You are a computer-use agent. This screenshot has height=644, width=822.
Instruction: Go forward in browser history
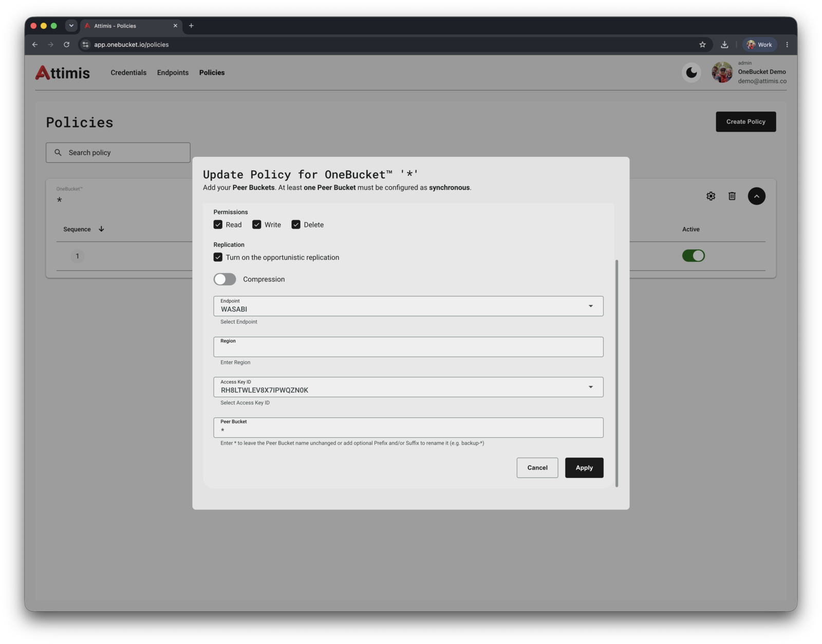[x=50, y=45]
